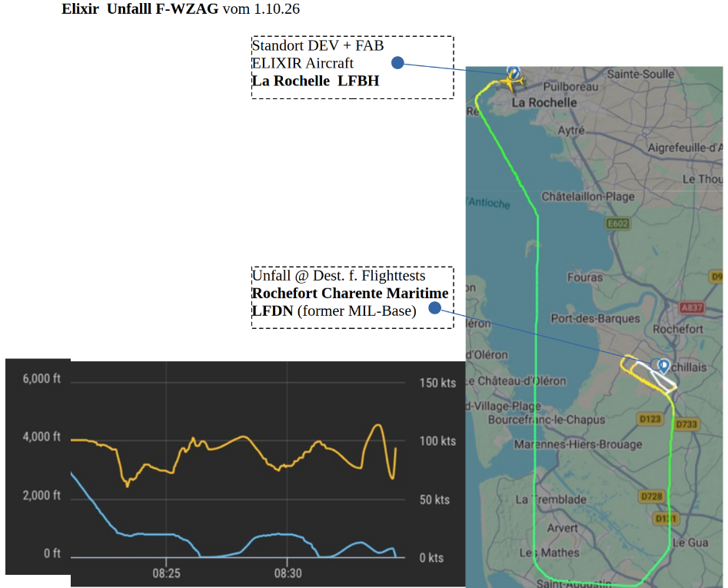This screenshot has height=588, width=728.
Task: Click the "Port-des-Barques" map label
Action: [595, 318]
